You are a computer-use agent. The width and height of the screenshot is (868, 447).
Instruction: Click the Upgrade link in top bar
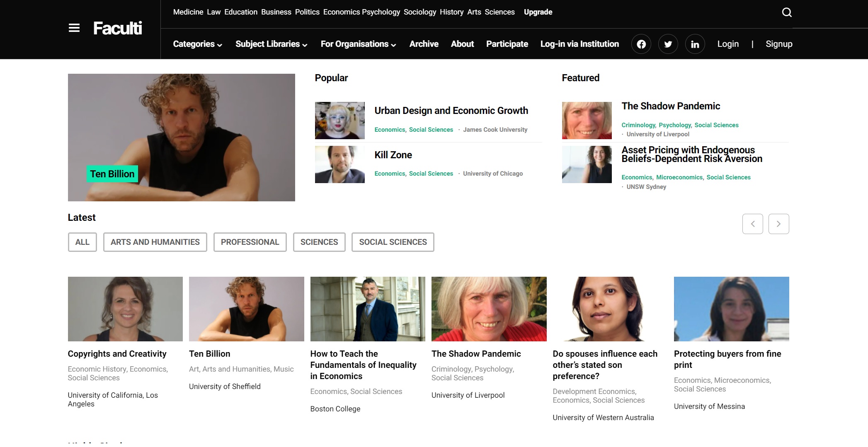tap(538, 12)
